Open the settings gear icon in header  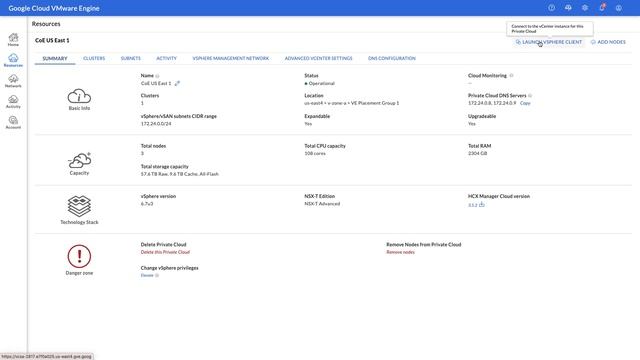(585, 8)
